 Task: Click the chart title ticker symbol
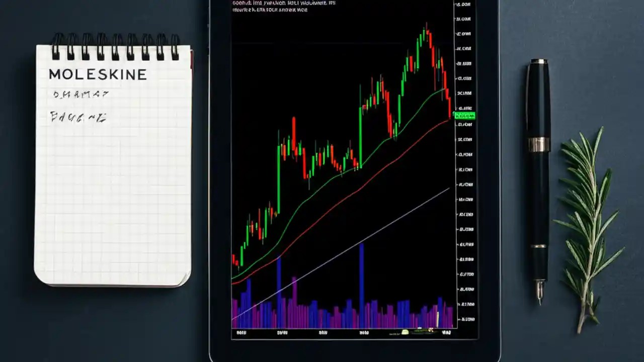coord(236,3)
